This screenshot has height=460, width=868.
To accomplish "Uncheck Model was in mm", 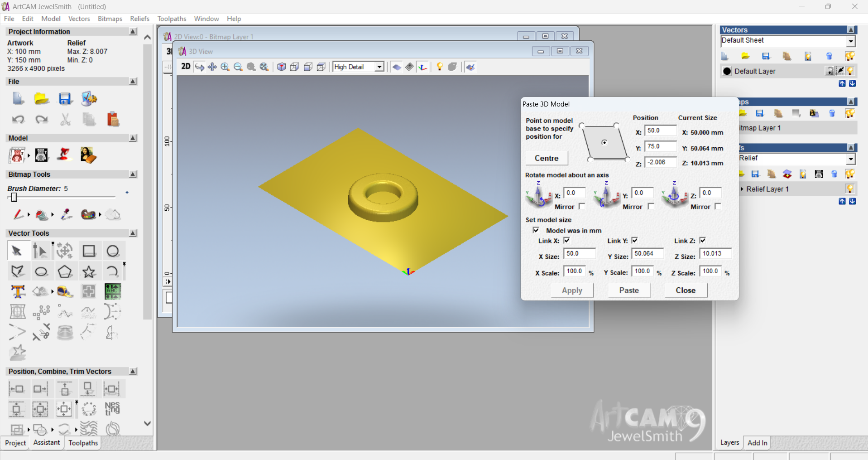I will pos(536,230).
